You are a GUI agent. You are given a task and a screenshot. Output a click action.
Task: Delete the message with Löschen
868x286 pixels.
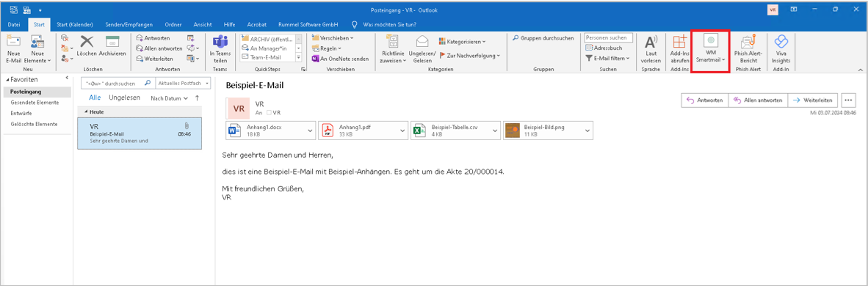pos(87,46)
